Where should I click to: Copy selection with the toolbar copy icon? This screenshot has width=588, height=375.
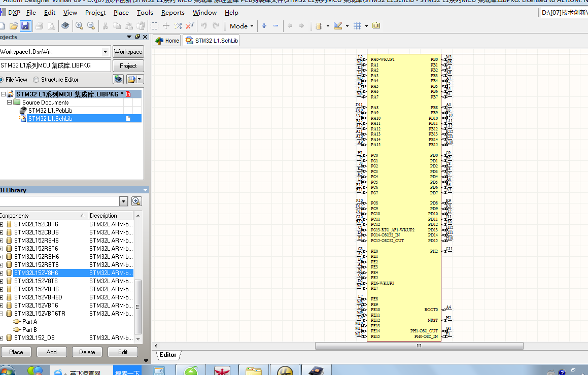117,26
